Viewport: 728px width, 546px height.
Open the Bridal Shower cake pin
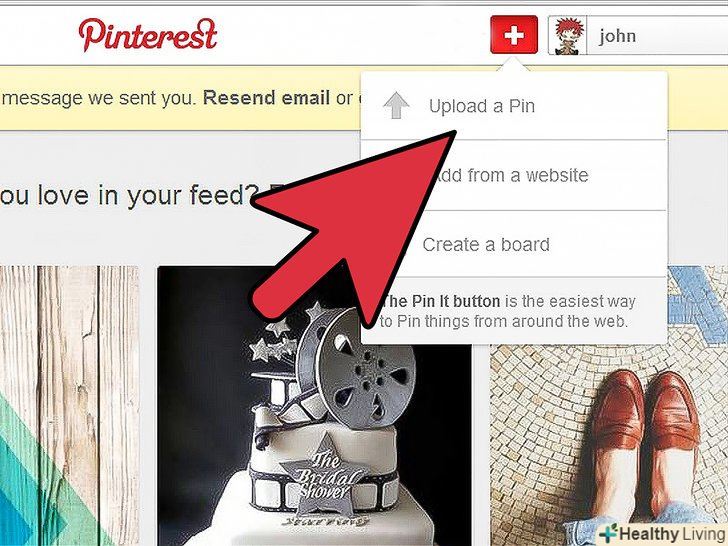(314, 406)
